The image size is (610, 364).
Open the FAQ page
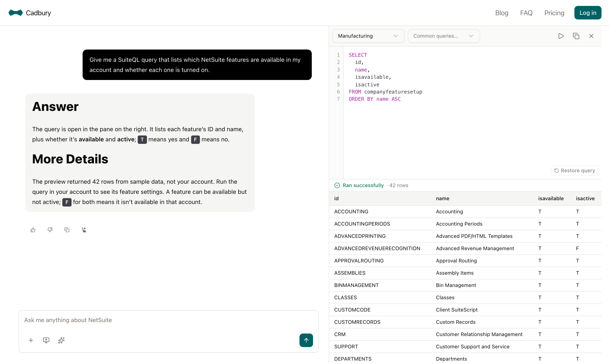(x=526, y=13)
